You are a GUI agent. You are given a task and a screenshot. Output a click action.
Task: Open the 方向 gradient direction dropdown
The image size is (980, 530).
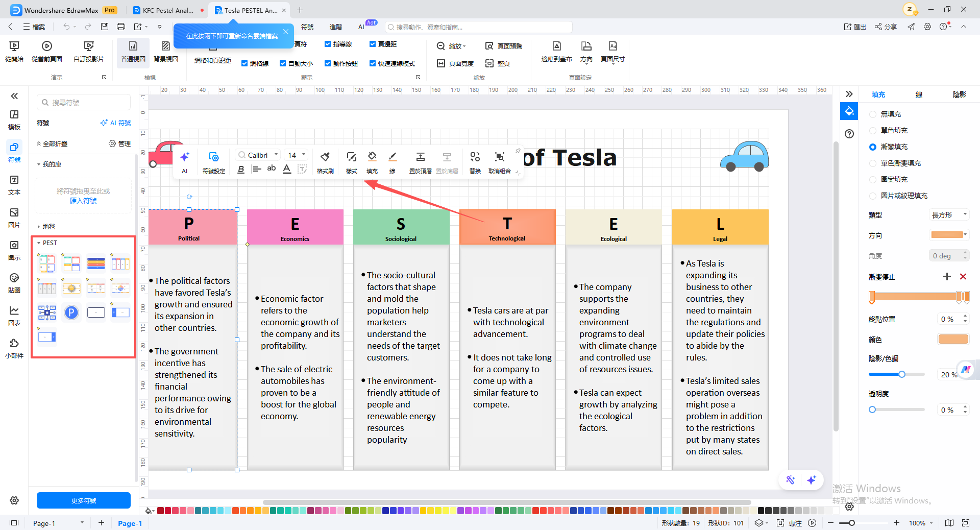pyautogui.click(x=949, y=235)
